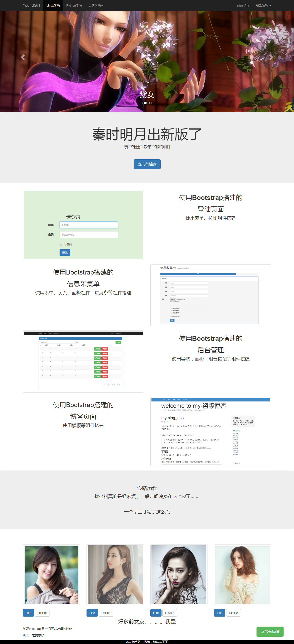Click the 紫女 carousel caption
This screenshot has height=644, width=294.
point(147,94)
